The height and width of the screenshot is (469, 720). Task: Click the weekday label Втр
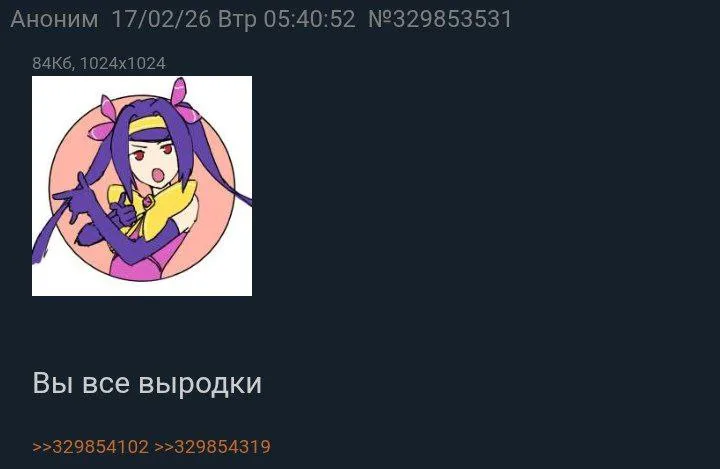237,20
